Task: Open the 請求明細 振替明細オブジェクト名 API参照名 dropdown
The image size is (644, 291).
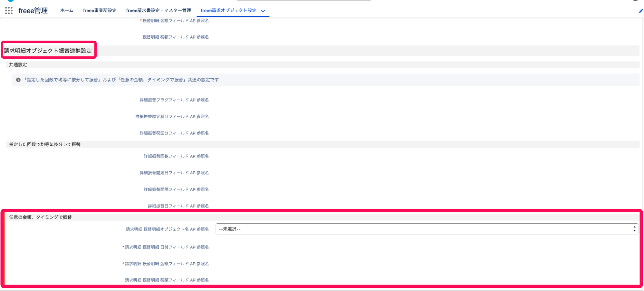Action: (x=427, y=229)
